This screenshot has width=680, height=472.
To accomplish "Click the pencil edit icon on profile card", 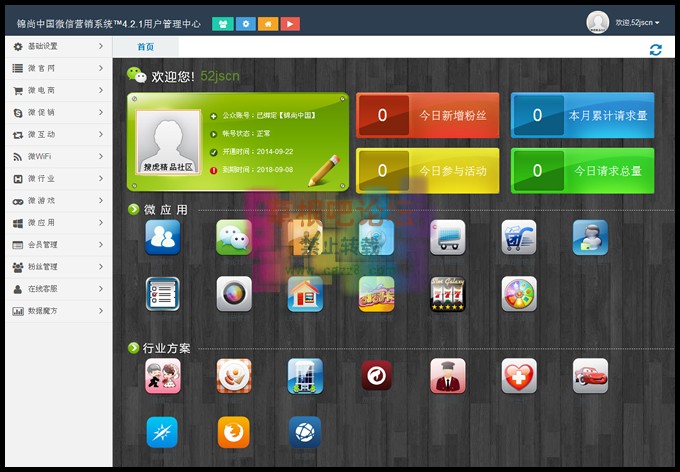I will [x=323, y=171].
